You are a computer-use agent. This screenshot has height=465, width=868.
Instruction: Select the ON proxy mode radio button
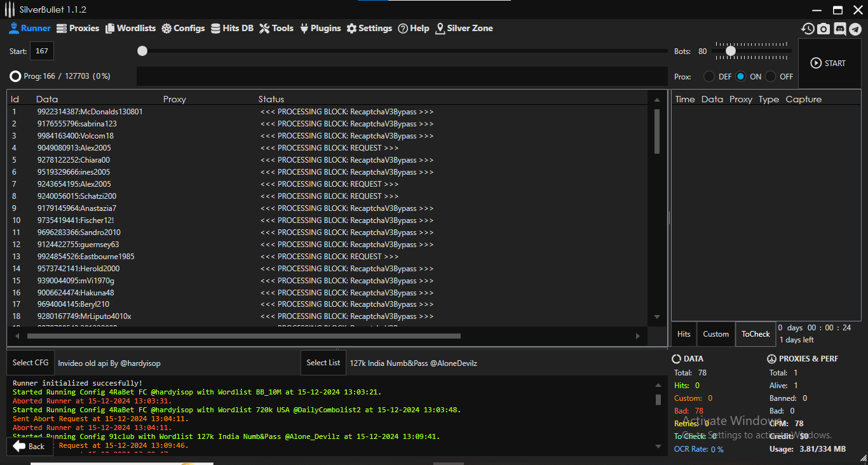point(741,76)
